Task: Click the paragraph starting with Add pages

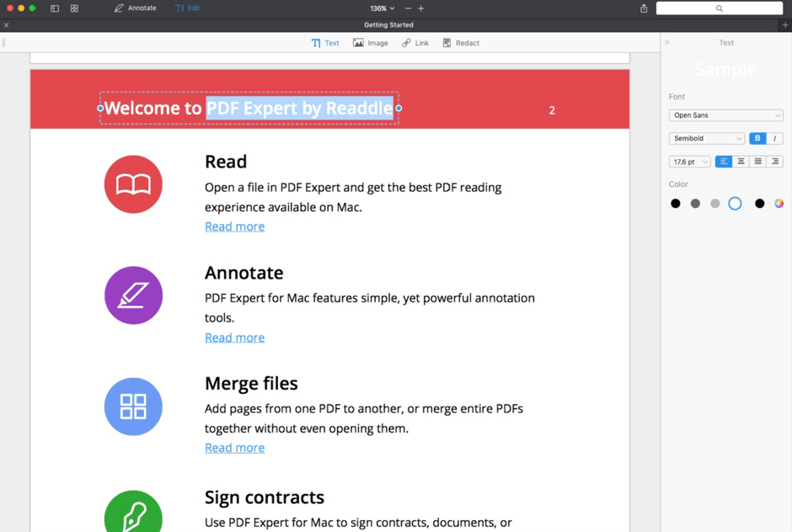Action: click(364, 418)
